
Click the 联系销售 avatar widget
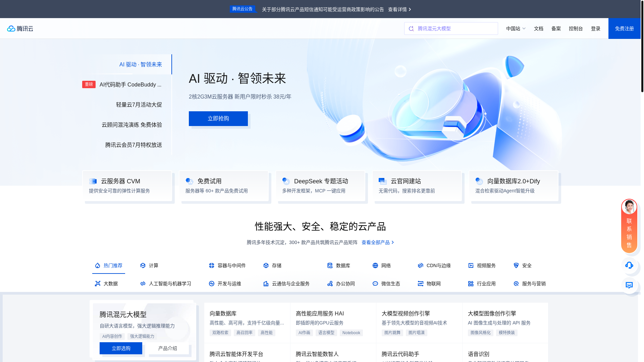[x=629, y=226]
